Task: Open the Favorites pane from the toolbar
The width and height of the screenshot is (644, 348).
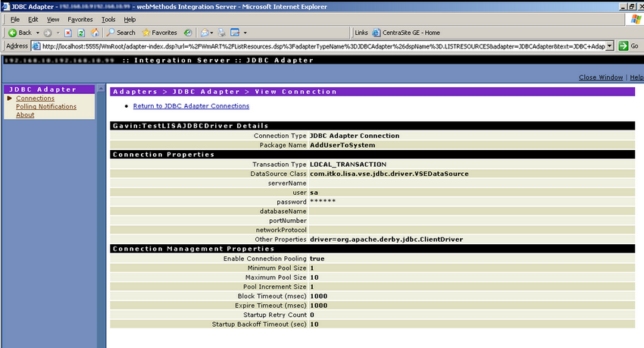Action: tap(159, 33)
